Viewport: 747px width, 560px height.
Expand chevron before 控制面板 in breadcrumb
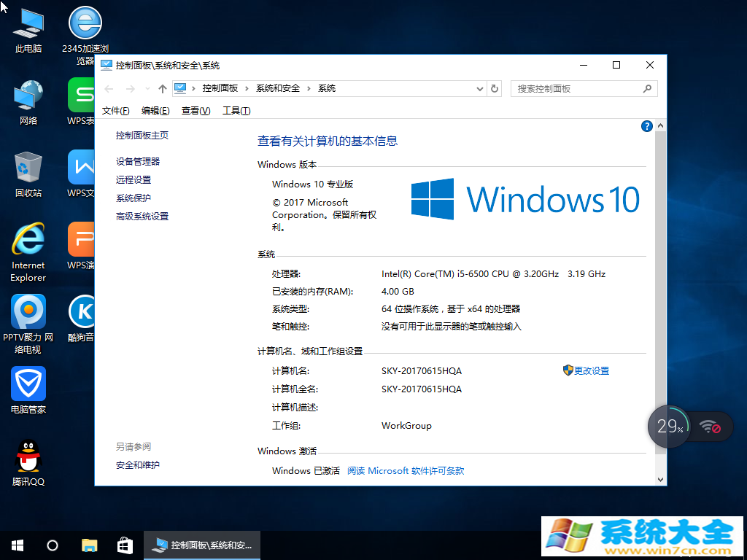point(193,88)
